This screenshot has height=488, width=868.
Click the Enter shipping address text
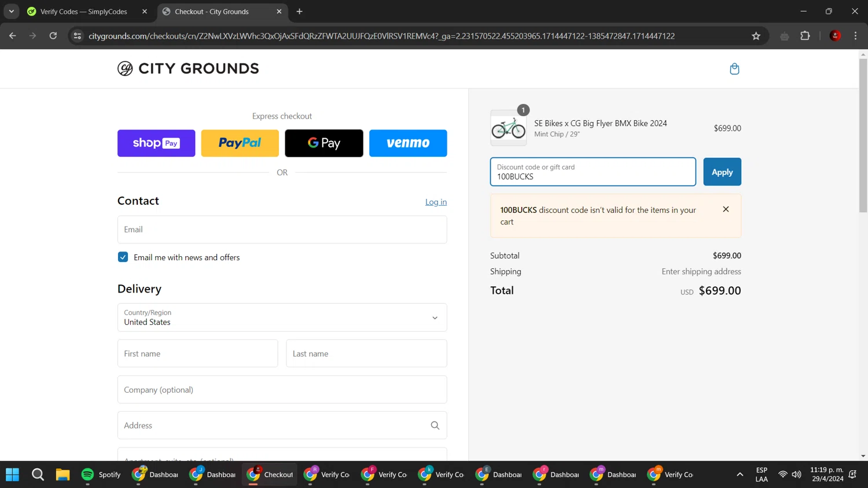point(701,271)
